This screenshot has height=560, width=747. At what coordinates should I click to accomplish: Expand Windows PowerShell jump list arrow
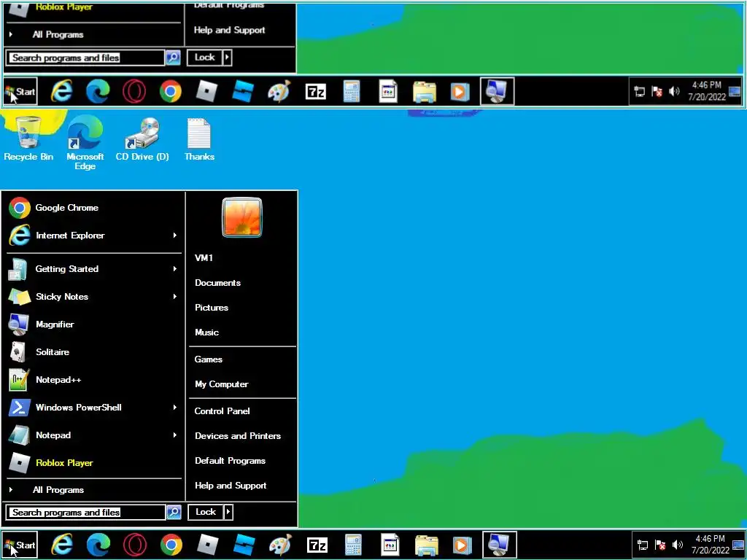[175, 407]
